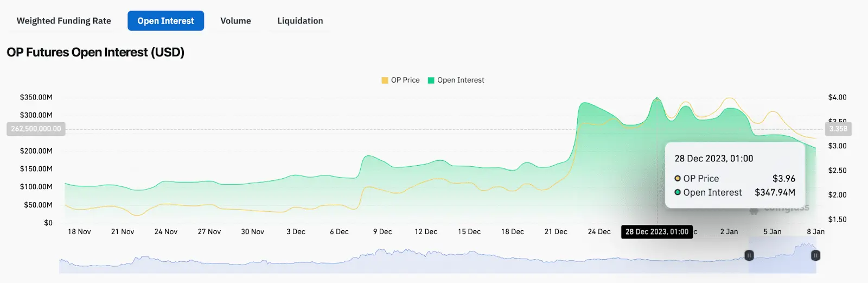Image resolution: width=868 pixels, height=283 pixels.
Task: Toggle the Open Interest legend series
Action: [461, 80]
